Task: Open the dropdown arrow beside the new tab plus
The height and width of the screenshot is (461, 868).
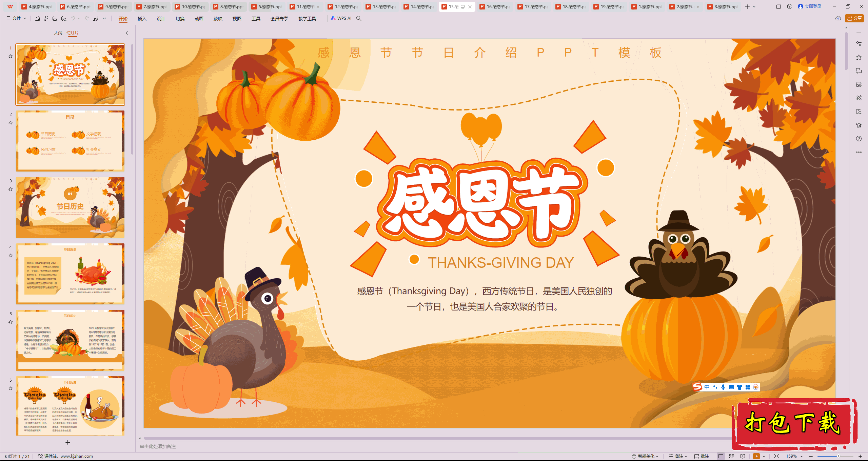Action: pos(754,7)
